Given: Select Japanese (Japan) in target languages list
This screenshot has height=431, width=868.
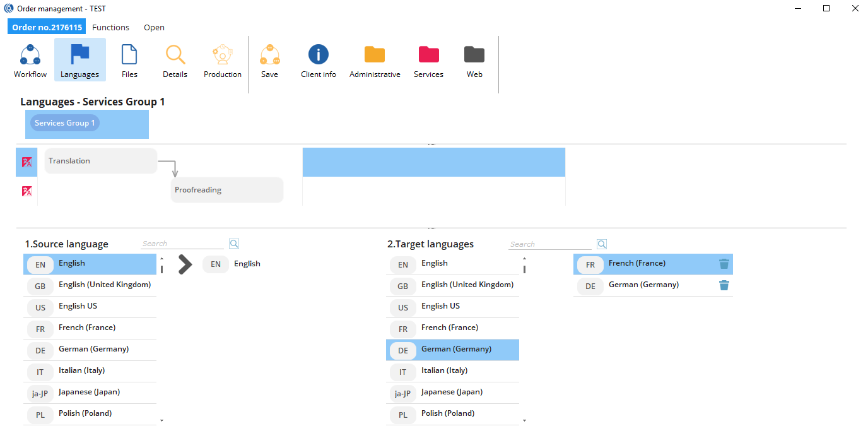Looking at the screenshot, I should pyautogui.click(x=452, y=393).
